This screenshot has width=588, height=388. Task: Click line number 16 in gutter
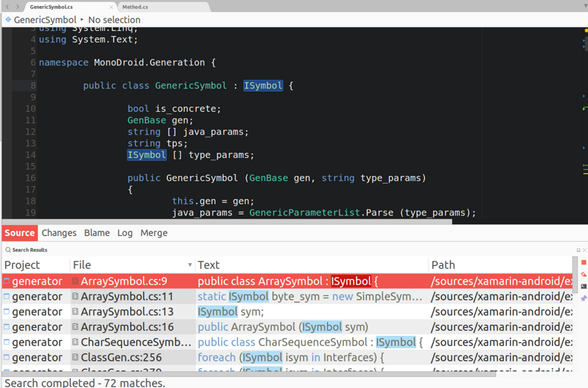(x=30, y=178)
